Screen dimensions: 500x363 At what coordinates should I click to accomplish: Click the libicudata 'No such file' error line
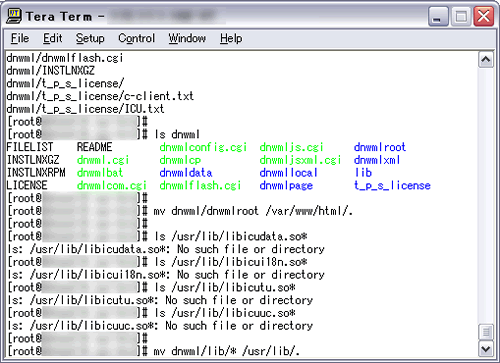[x=166, y=249]
